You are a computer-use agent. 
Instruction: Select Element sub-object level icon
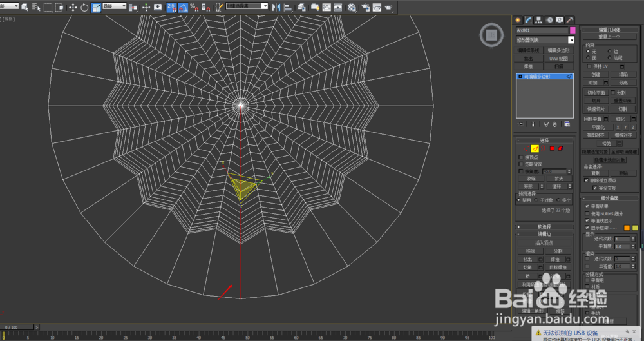point(561,148)
